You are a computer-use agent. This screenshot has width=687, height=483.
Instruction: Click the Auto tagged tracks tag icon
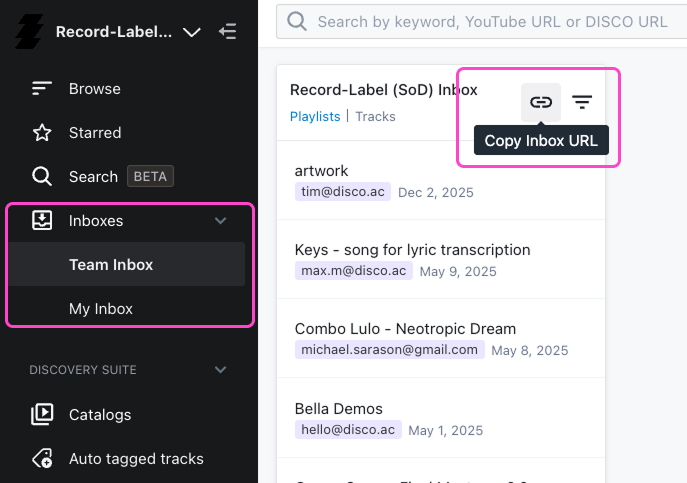pos(42,458)
